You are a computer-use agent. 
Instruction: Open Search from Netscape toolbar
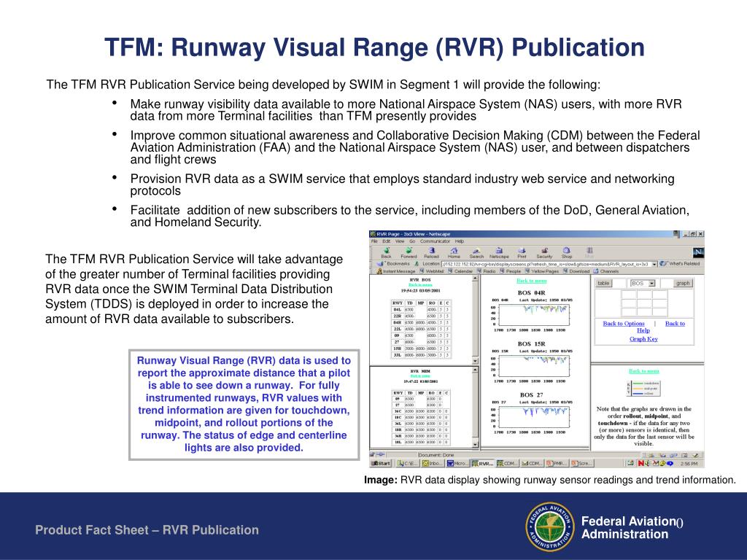476,252
